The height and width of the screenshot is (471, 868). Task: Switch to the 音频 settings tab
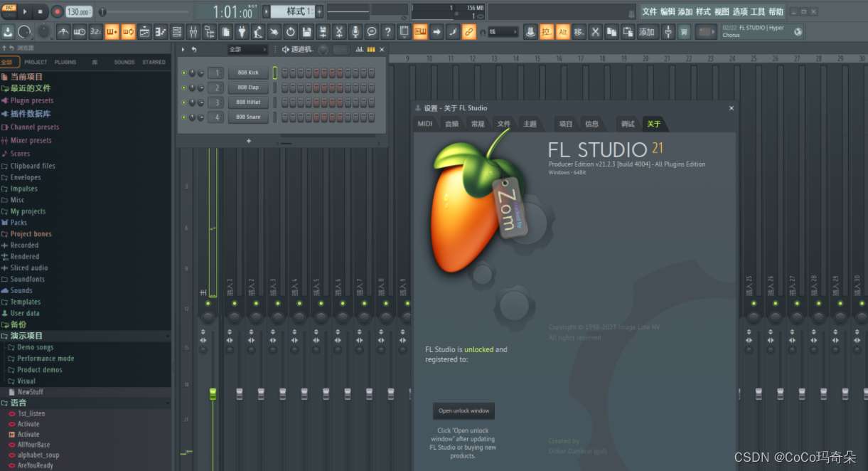coord(452,124)
